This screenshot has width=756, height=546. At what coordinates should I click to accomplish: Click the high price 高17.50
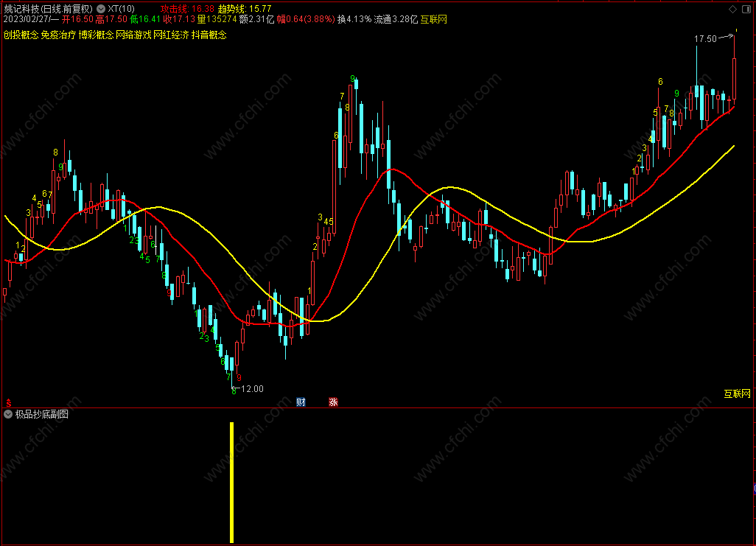coord(111,19)
